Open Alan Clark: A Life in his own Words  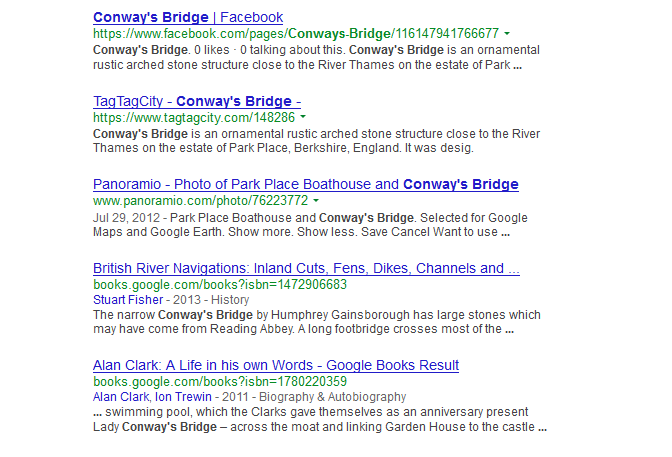coord(276,365)
